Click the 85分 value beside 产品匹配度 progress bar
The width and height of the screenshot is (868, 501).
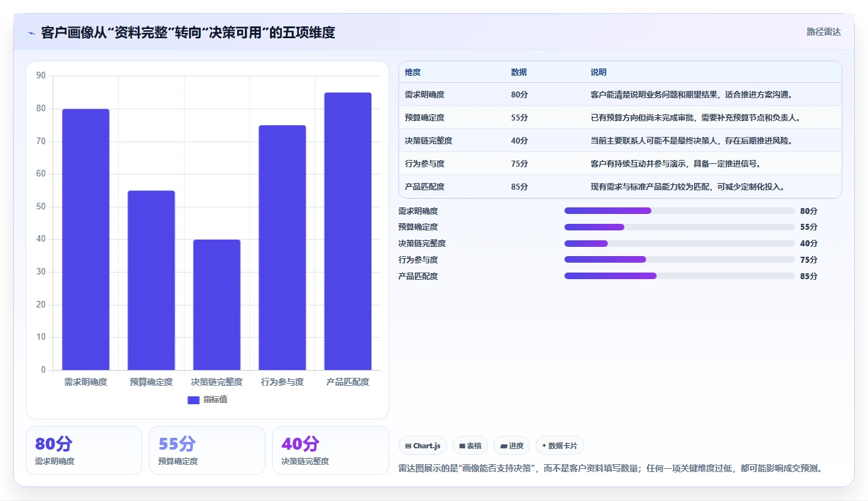click(x=809, y=277)
